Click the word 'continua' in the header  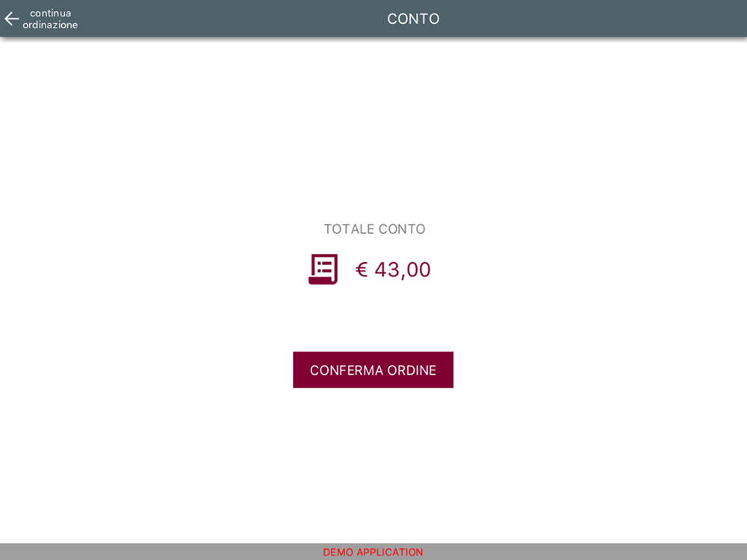click(51, 13)
